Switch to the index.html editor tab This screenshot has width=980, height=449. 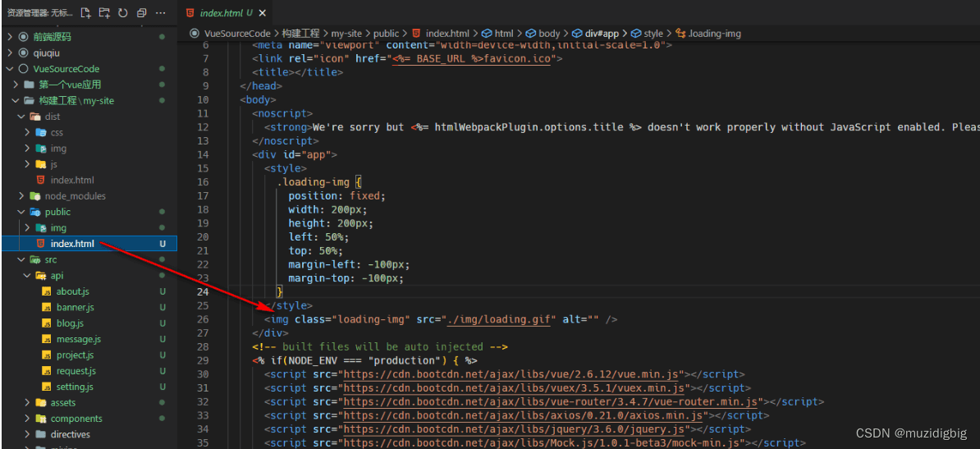[227, 12]
